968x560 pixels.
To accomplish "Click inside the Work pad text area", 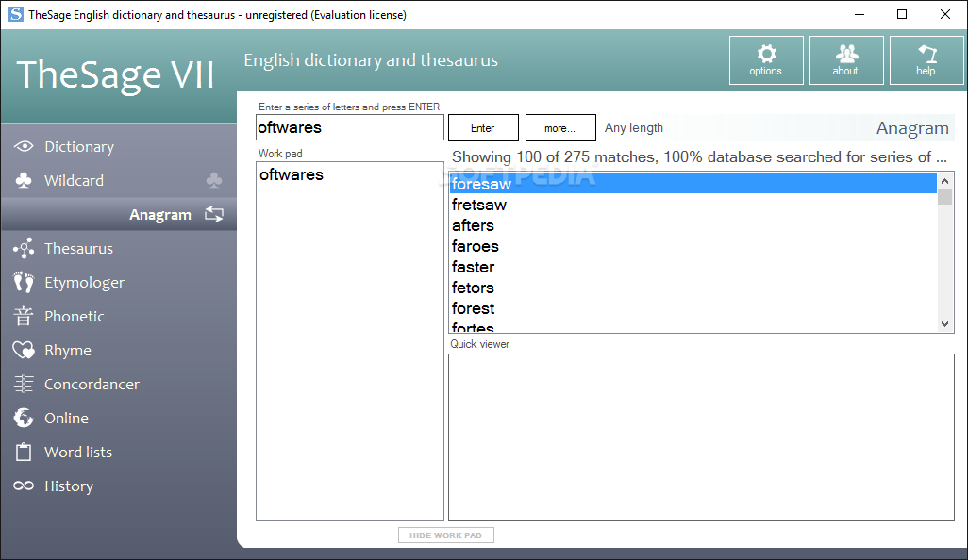I will pyautogui.click(x=349, y=341).
